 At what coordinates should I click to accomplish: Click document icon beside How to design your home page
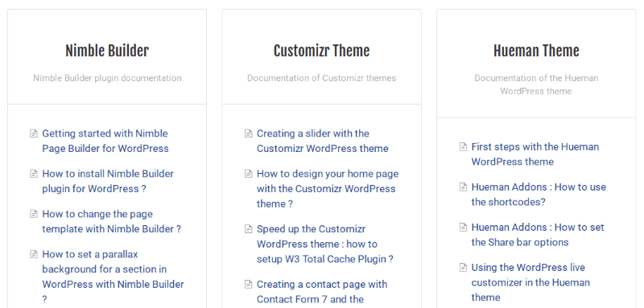(x=249, y=174)
